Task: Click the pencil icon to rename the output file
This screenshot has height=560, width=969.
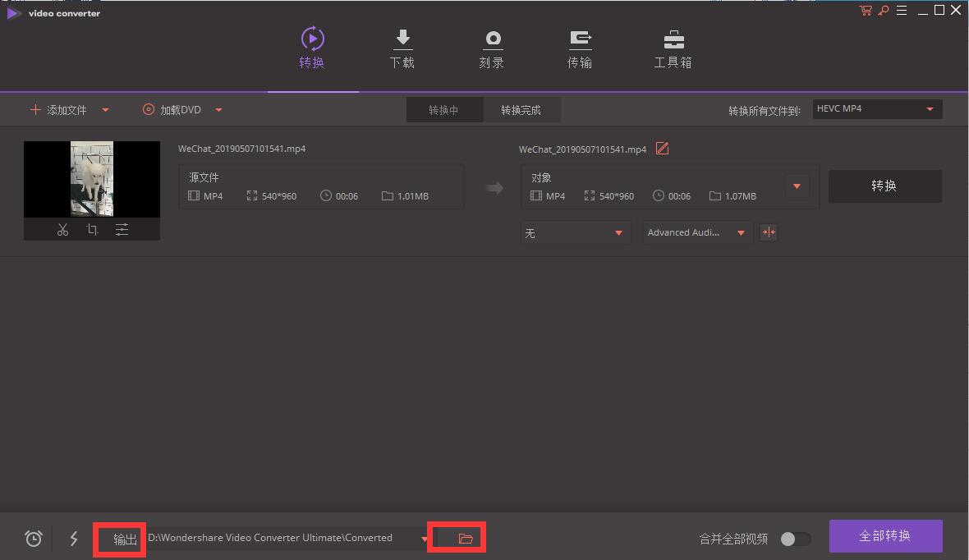Action: click(662, 149)
